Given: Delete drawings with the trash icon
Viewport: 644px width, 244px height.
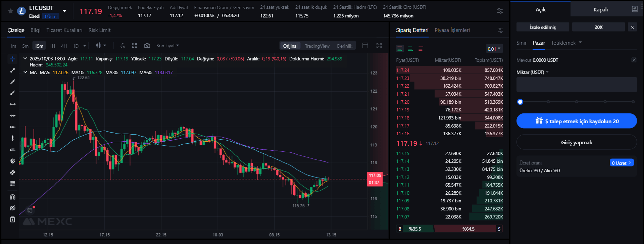Looking at the screenshot, I should tap(12, 219).
